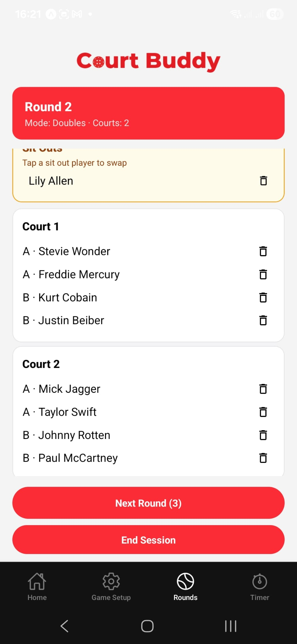Open the Home tab
The width and height of the screenshot is (297, 644).
coord(37,586)
